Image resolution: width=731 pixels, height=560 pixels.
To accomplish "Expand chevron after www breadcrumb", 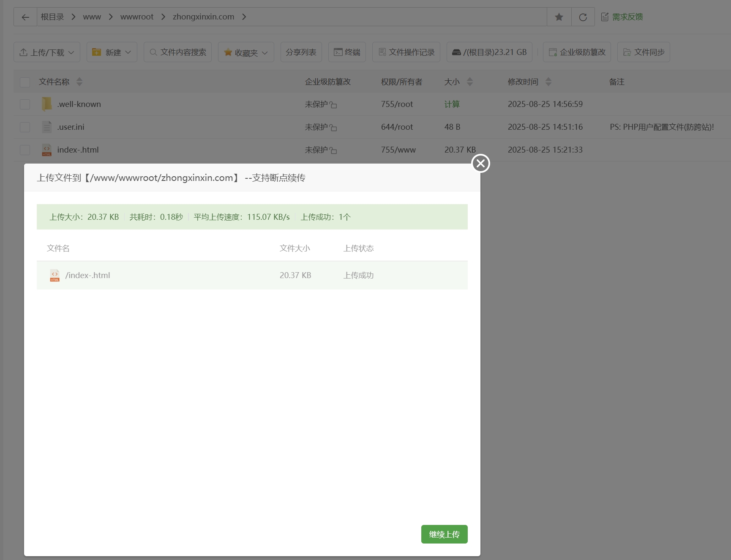I will pyautogui.click(x=111, y=17).
